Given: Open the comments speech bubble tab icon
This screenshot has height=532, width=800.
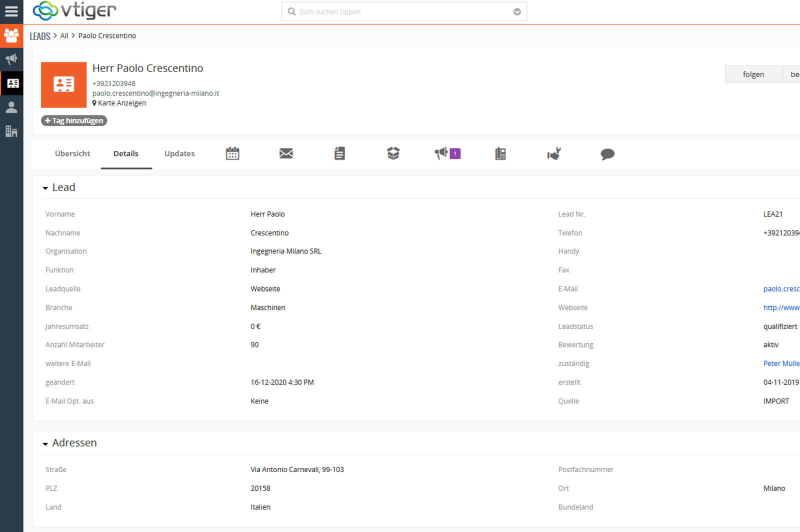Looking at the screenshot, I should [x=607, y=154].
